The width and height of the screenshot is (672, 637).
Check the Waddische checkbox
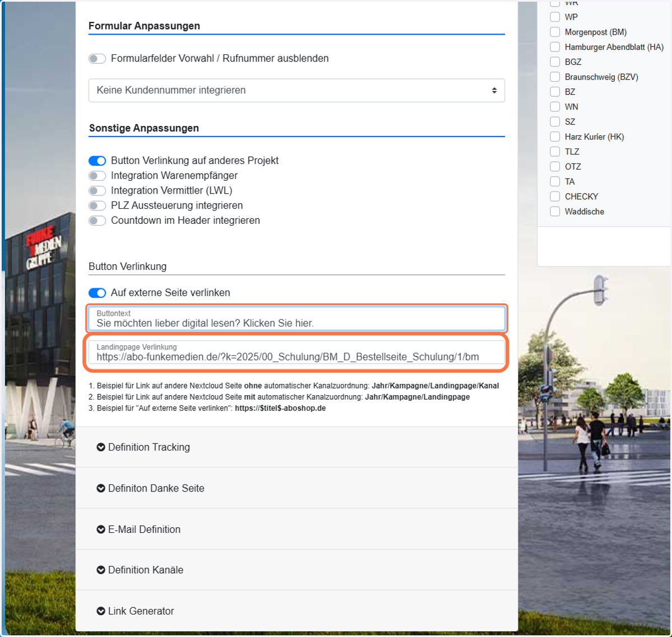pos(555,212)
